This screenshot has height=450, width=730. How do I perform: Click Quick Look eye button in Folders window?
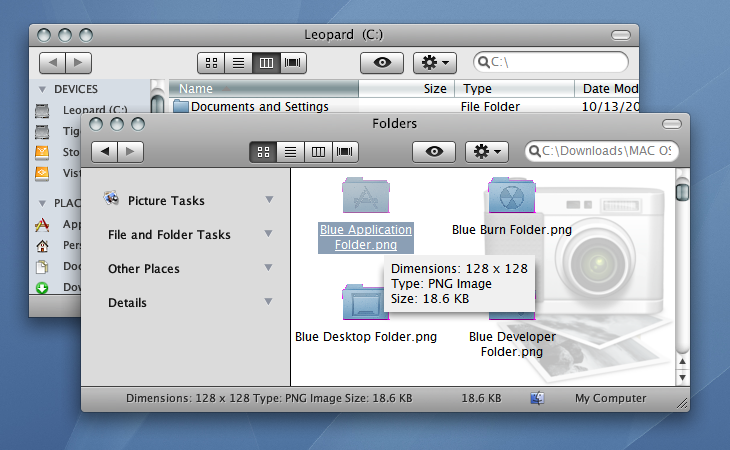tap(434, 152)
